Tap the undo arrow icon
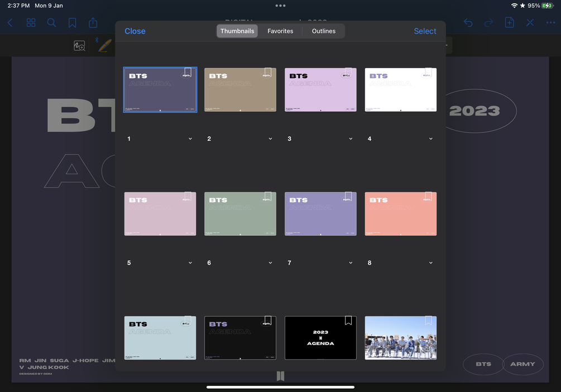The height and width of the screenshot is (392, 561). pyautogui.click(x=468, y=23)
